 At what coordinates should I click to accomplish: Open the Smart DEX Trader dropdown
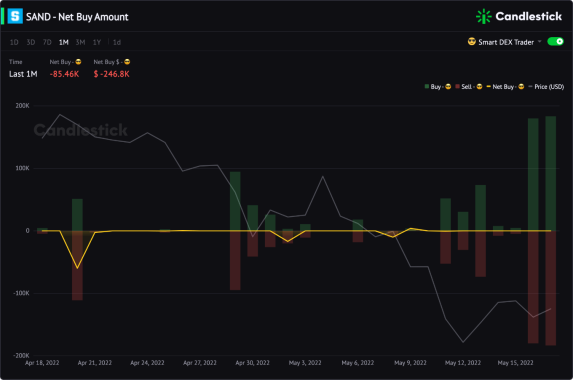coord(505,42)
